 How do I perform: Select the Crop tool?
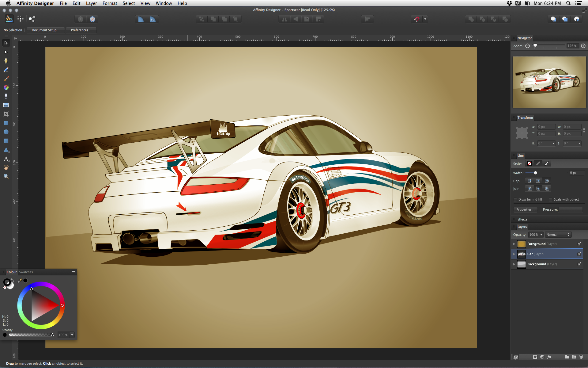point(6,114)
